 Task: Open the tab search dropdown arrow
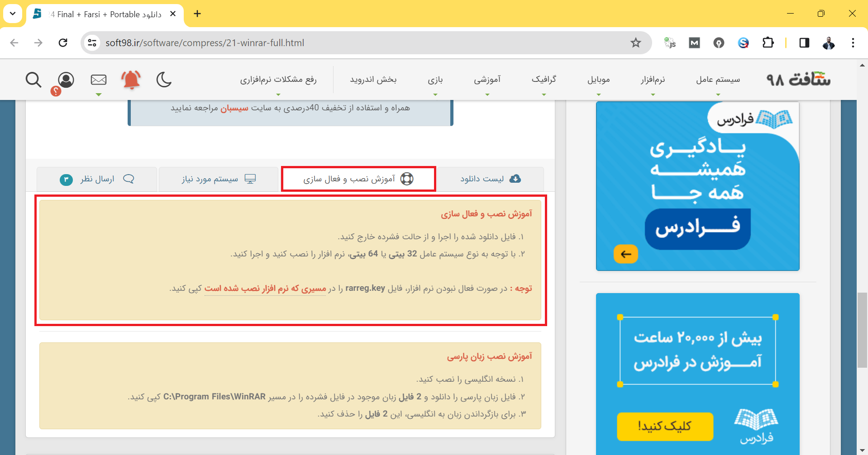13,14
